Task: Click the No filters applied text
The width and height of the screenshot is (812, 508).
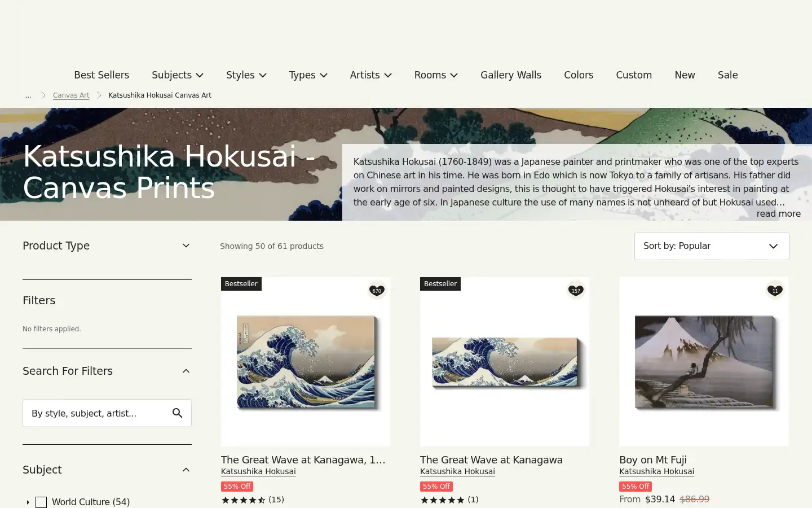Action: pos(52,329)
